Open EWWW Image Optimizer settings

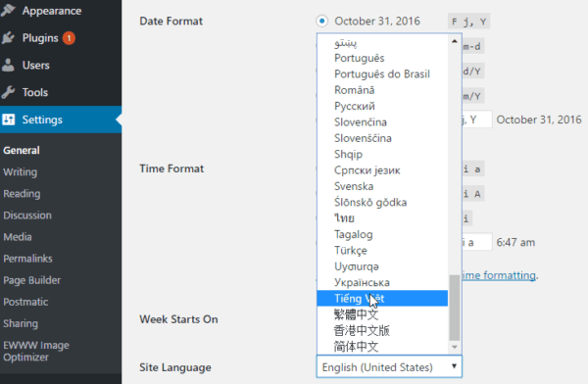point(36,351)
